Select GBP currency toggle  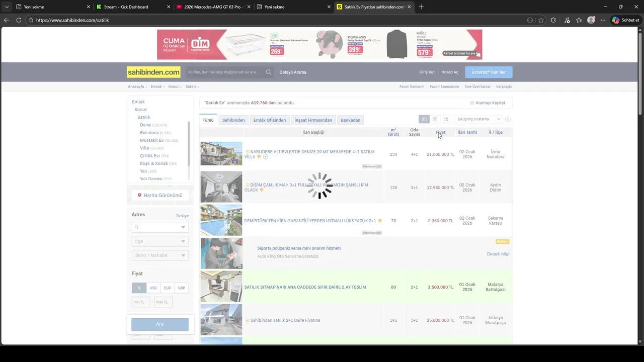click(x=181, y=288)
